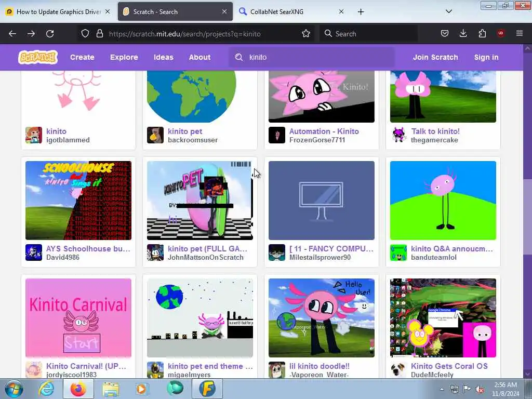Open the kinito pet project by backroomsuser
The width and height of the screenshot is (532, 399).
click(x=185, y=131)
